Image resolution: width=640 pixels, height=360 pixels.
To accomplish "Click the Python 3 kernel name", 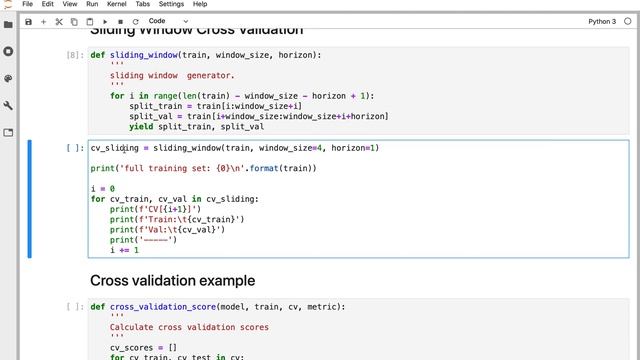I will tap(602, 22).
